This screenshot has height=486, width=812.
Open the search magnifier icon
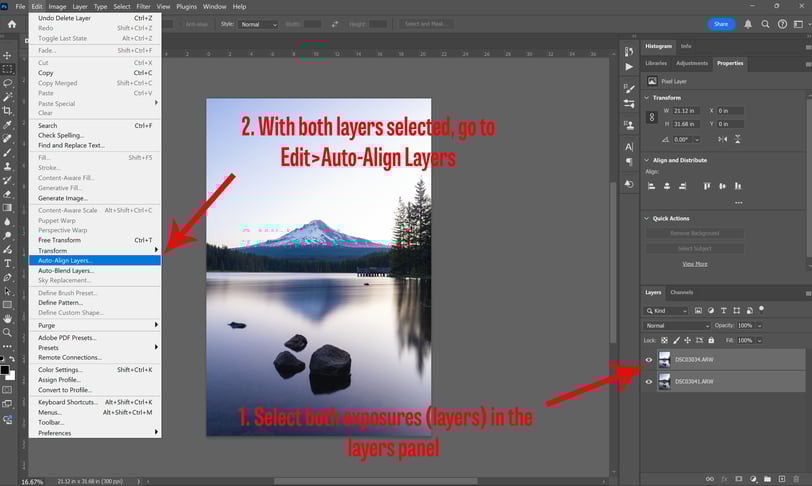[765, 24]
